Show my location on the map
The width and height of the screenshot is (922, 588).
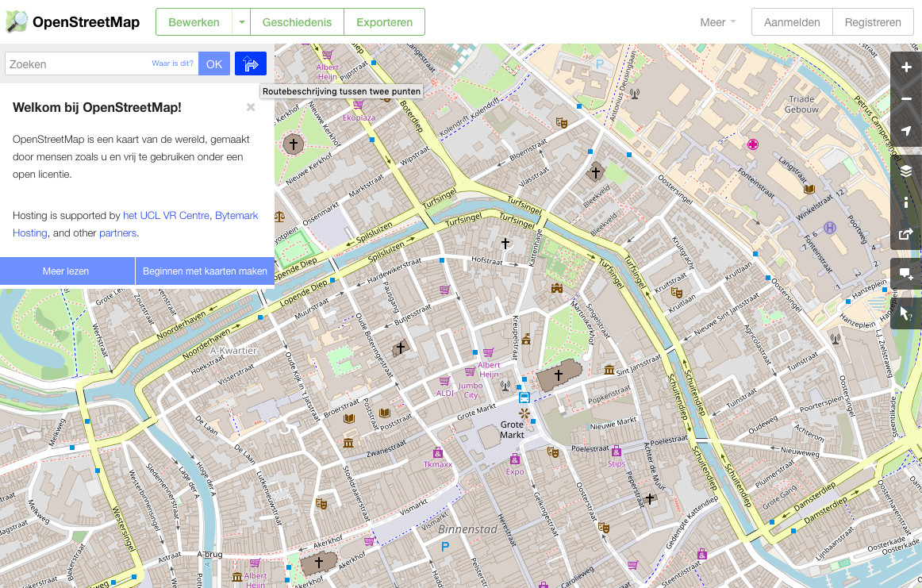[x=906, y=131]
